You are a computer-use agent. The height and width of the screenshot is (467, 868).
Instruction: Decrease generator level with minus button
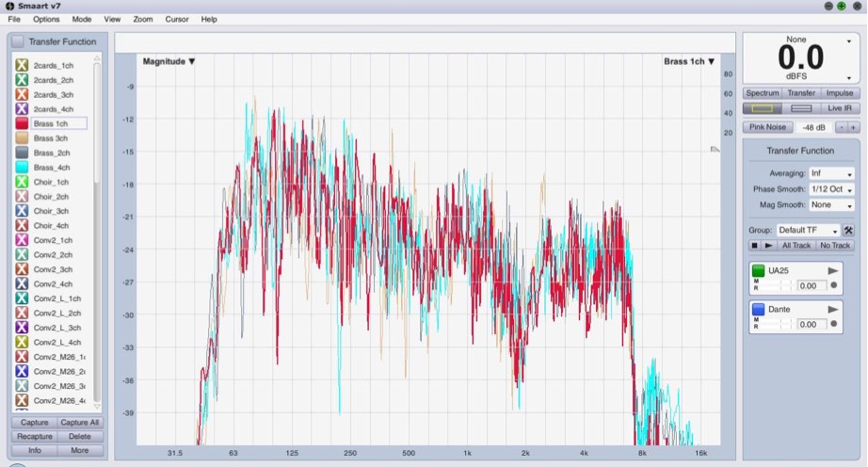click(841, 127)
